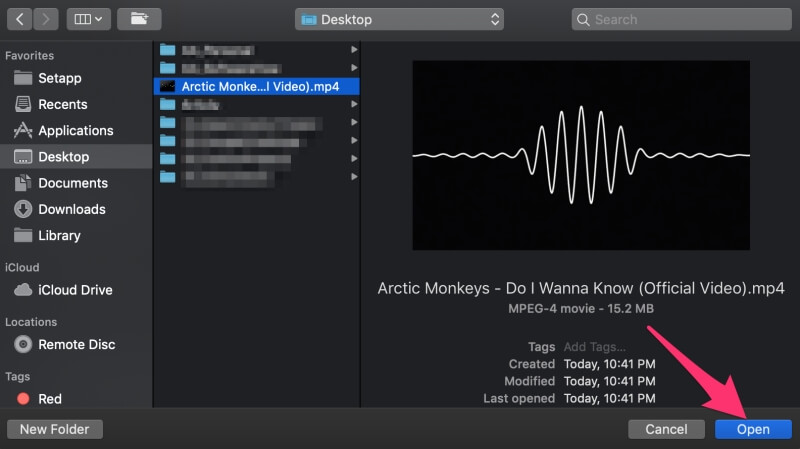This screenshot has width=800, height=449.
Task: Go forward with the right arrow button
Action: click(46, 19)
